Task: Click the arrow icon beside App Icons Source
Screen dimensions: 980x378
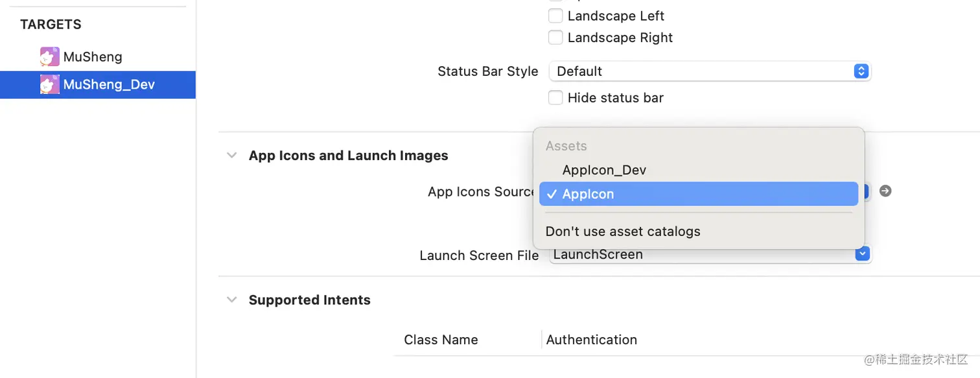Action: [885, 191]
